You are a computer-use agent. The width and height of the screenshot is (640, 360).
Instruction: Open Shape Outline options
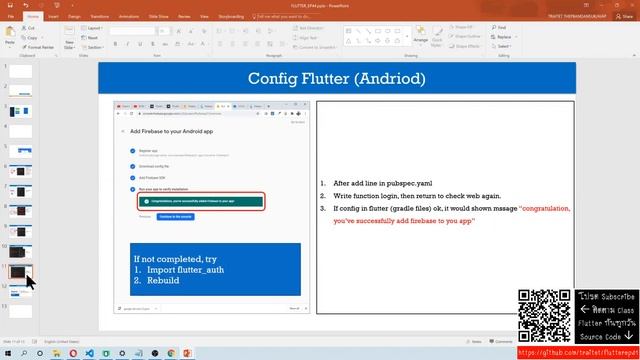point(465,36)
